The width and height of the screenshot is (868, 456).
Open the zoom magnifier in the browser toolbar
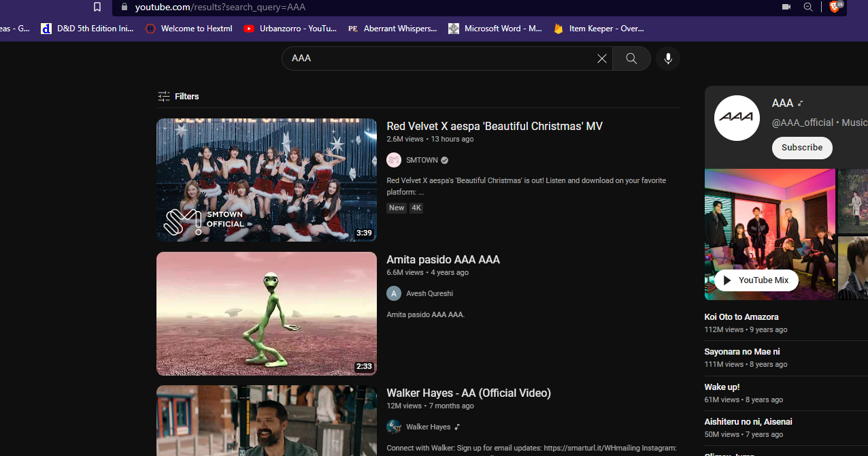(808, 7)
